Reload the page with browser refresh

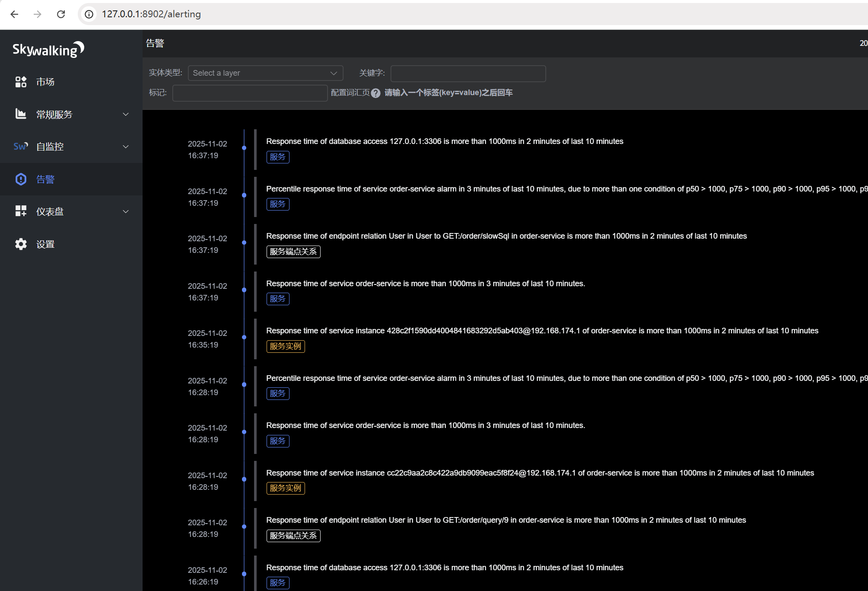pos(61,14)
